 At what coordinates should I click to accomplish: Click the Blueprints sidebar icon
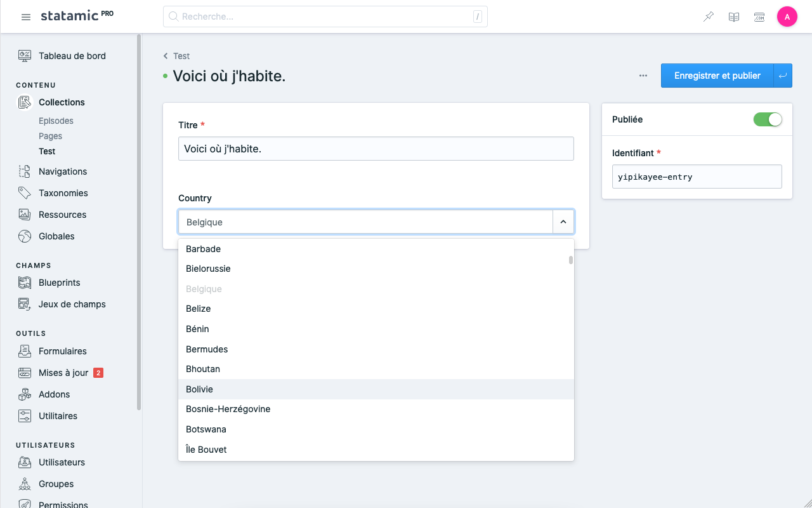point(25,283)
